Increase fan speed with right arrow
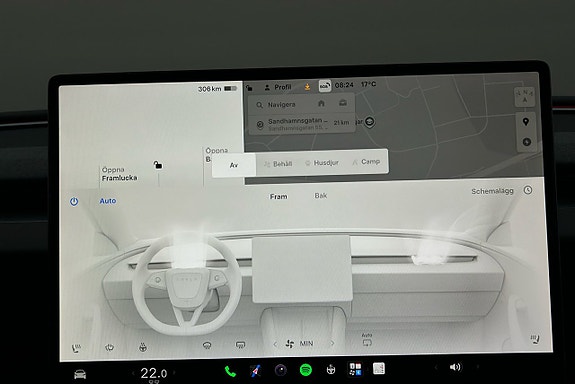Viewport: 575px width, 384px height. click(332, 343)
